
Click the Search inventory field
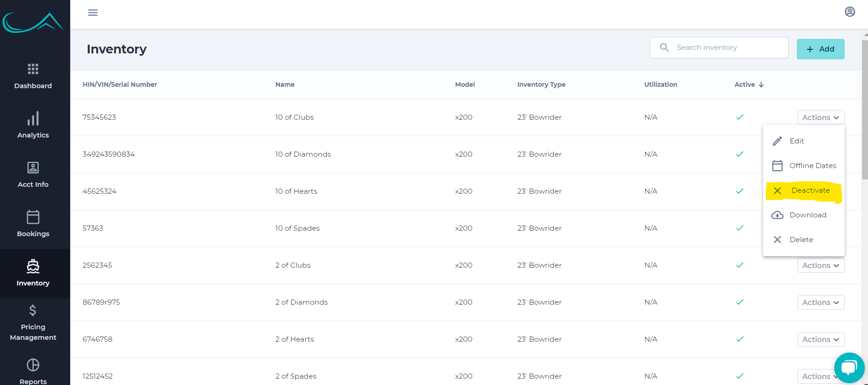pyautogui.click(x=726, y=47)
